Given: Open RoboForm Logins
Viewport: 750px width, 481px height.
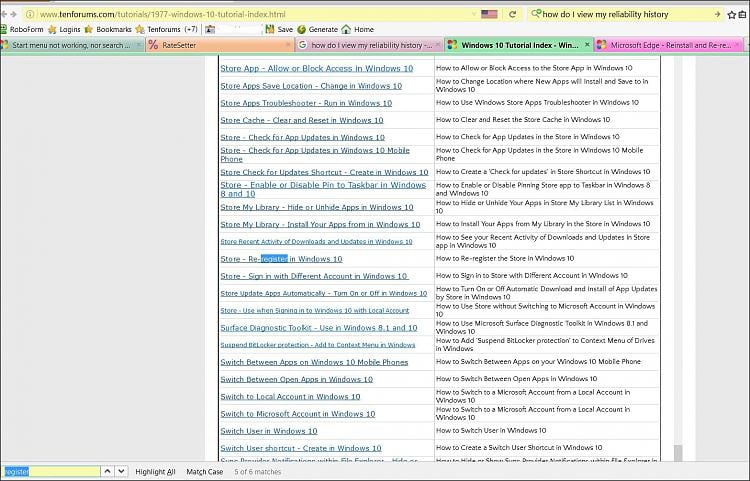Looking at the screenshot, I should coord(65,29).
